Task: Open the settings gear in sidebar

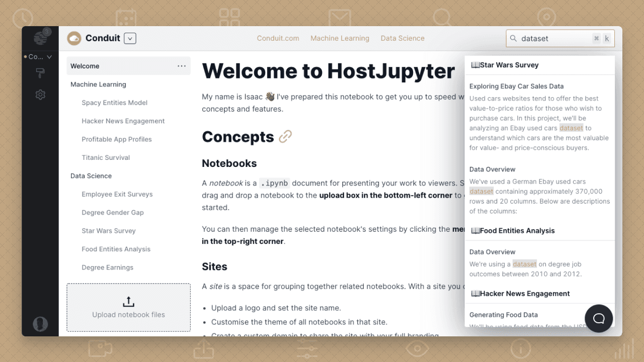Action: [40, 95]
